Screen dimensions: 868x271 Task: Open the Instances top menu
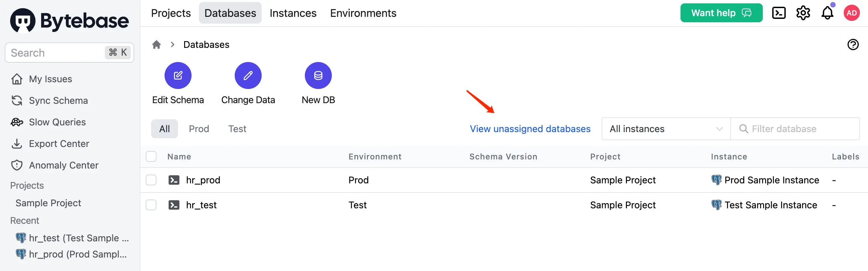(293, 13)
